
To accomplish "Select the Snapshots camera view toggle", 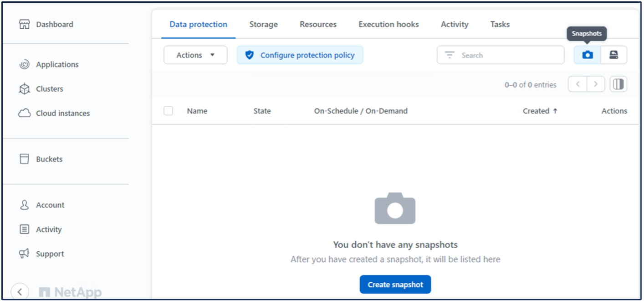I will [x=588, y=55].
